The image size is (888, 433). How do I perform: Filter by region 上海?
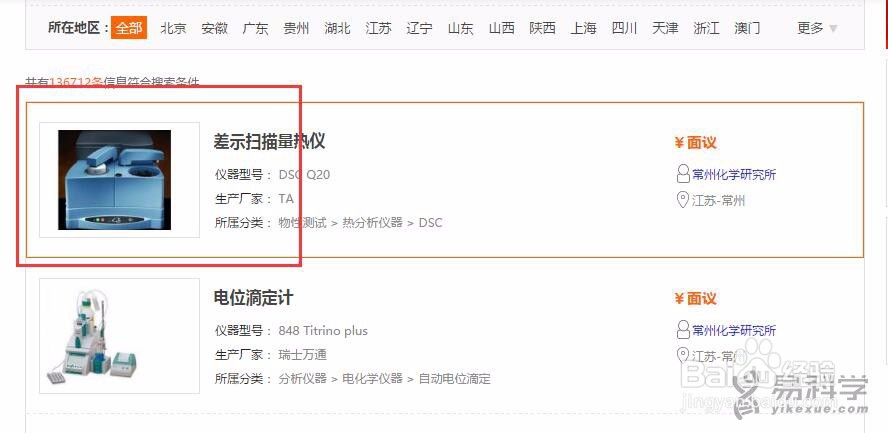point(583,28)
